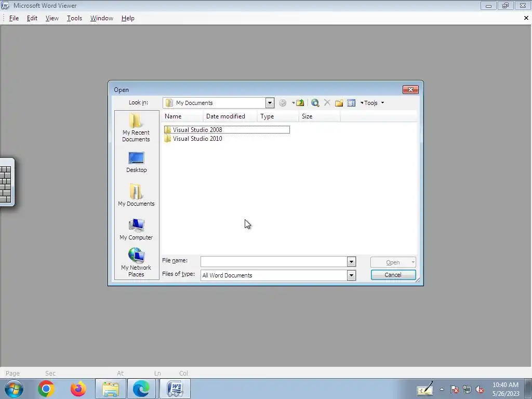Viewport: 532px width, 399px height.
Task: Select Desktop in the places bar
Action: tap(137, 163)
